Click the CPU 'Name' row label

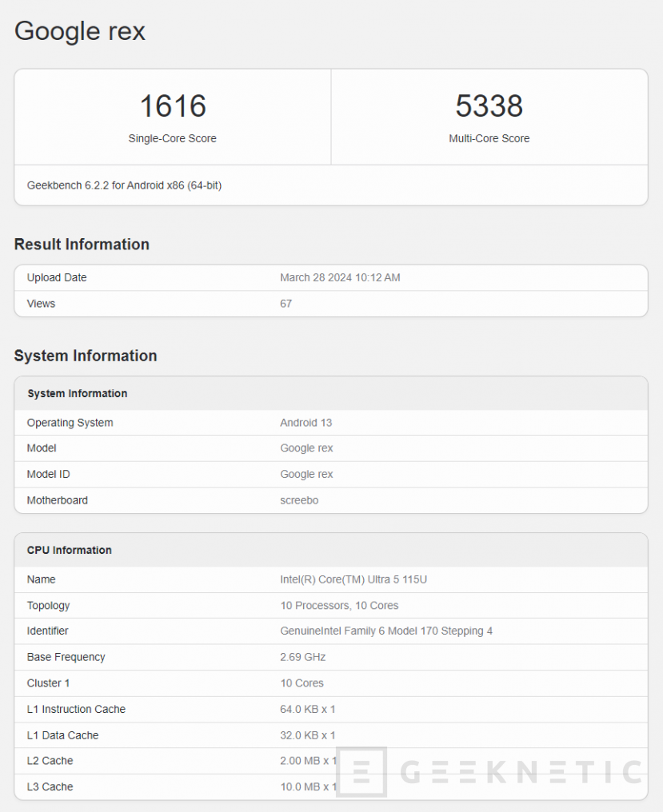[41, 579]
